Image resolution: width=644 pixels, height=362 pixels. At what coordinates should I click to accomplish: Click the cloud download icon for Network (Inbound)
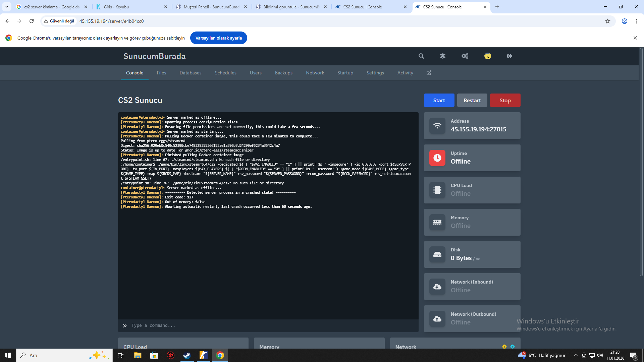click(x=437, y=287)
